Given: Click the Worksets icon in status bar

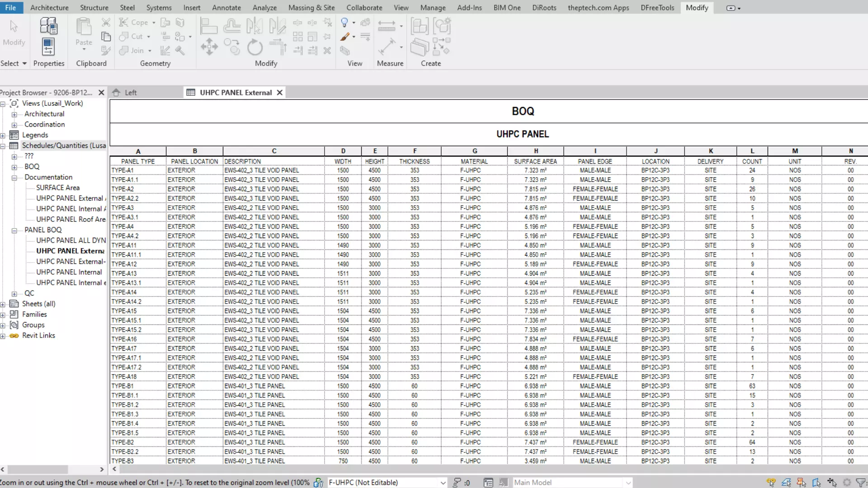Looking at the screenshot, I should [x=318, y=483].
